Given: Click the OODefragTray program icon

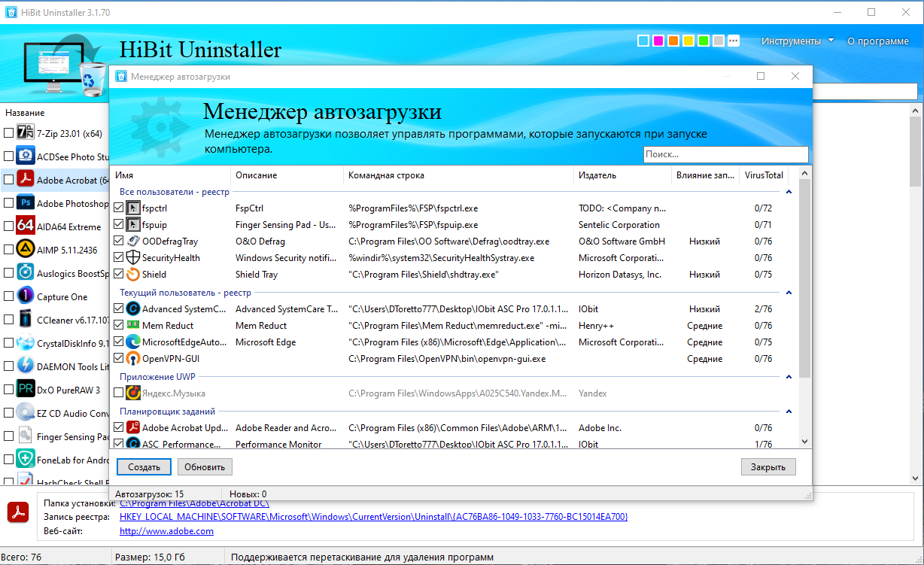Looking at the screenshot, I should click(x=133, y=241).
